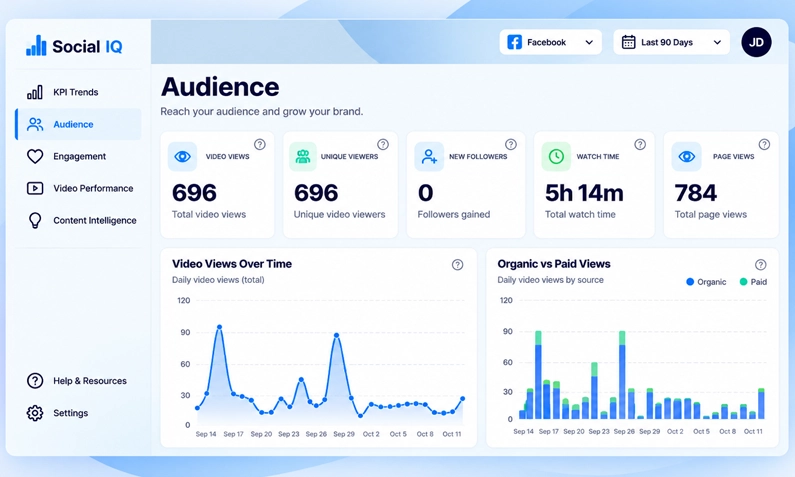Image resolution: width=795 pixels, height=477 pixels.
Task: Toggle the Organic series in chart legend
Action: pyautogui.click(x=706, y=282)
